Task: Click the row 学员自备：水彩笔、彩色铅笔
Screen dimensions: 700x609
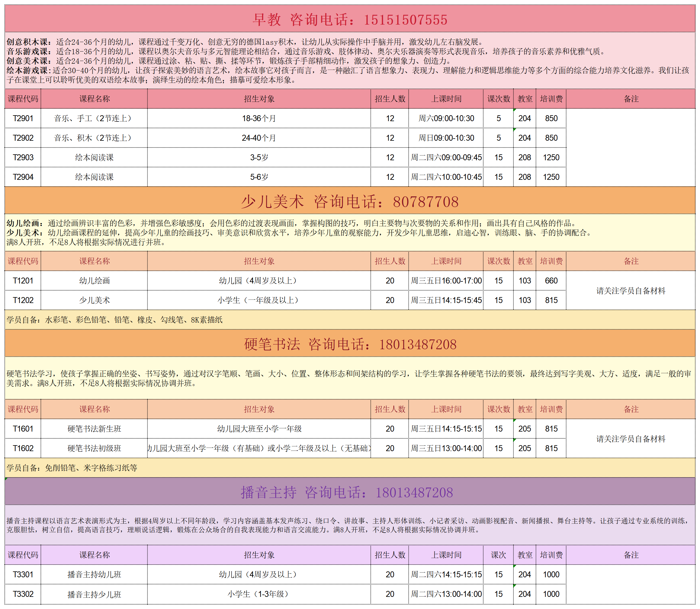Action: pyautogui.click(x=350, y=319)
